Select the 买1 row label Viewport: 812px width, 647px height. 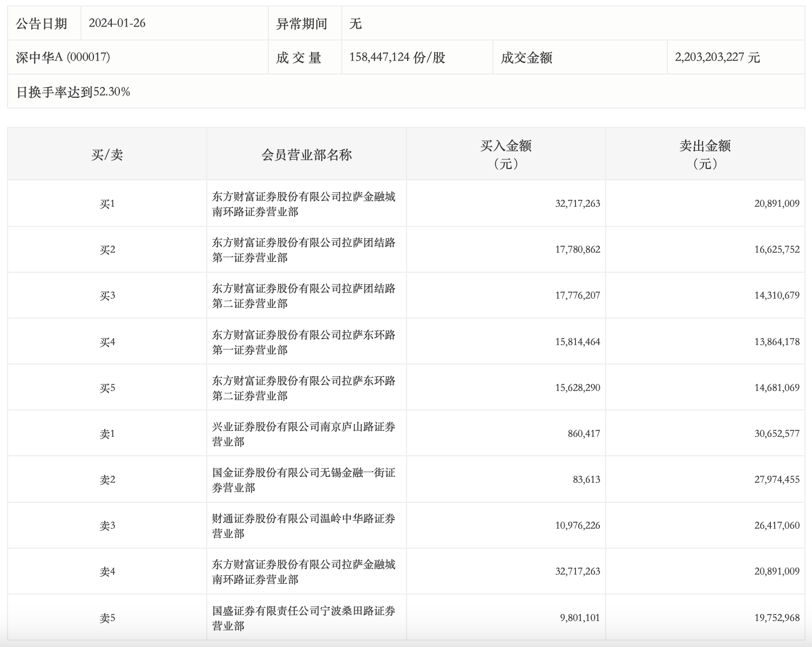pyautogui.click(x=107, y=204)
